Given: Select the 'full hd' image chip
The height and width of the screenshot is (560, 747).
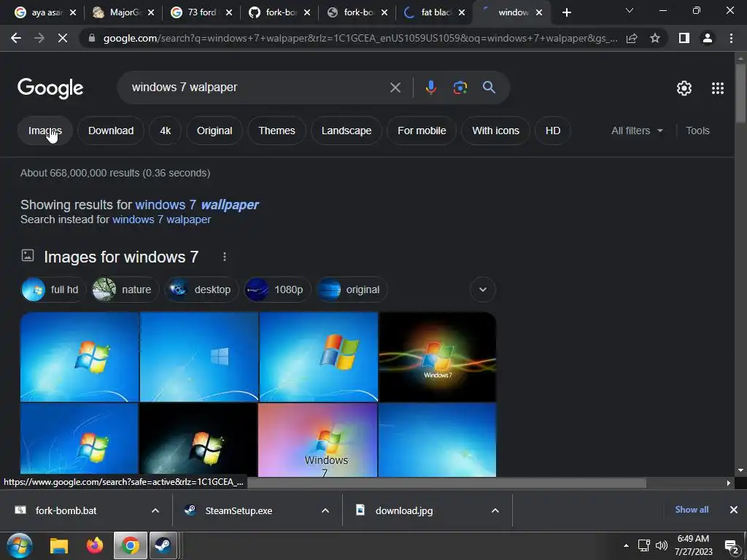Looking at the screenshot, I should (x=53, y=289).
